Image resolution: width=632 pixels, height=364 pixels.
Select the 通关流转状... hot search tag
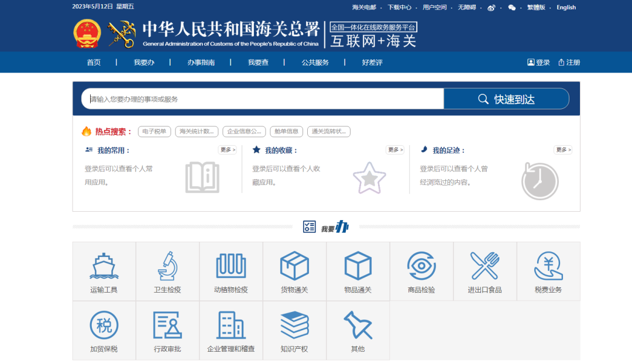[328, 132]
